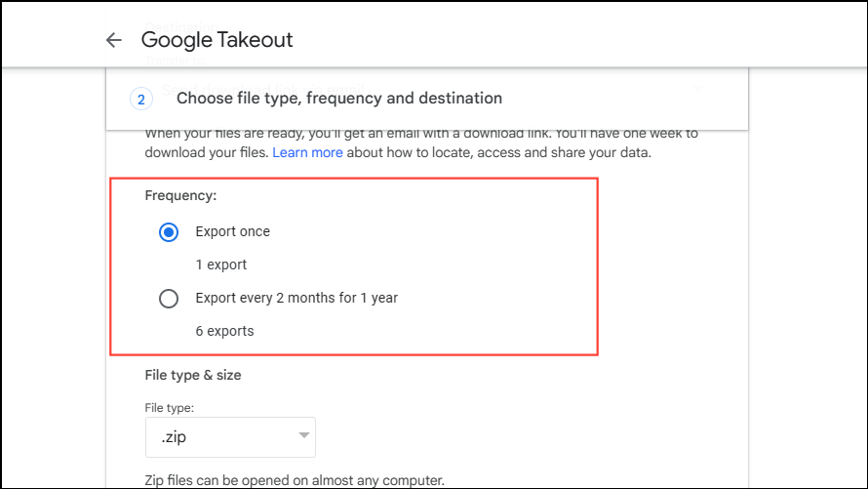The width and height of the screenshot is (868, 489).
Task: Click the 'download your files' text line
Action: coord(206,153)
